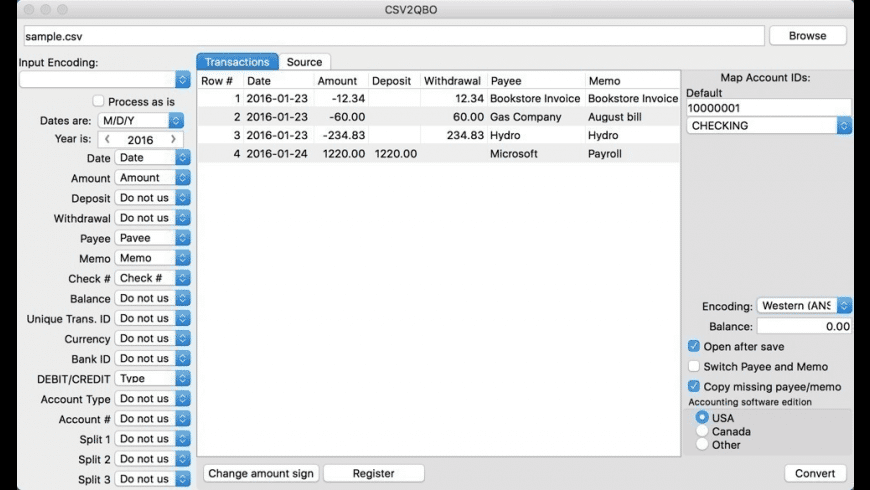Click the sample.csv file path field
The height and width of the screenshot is (490, 870).
394,36
